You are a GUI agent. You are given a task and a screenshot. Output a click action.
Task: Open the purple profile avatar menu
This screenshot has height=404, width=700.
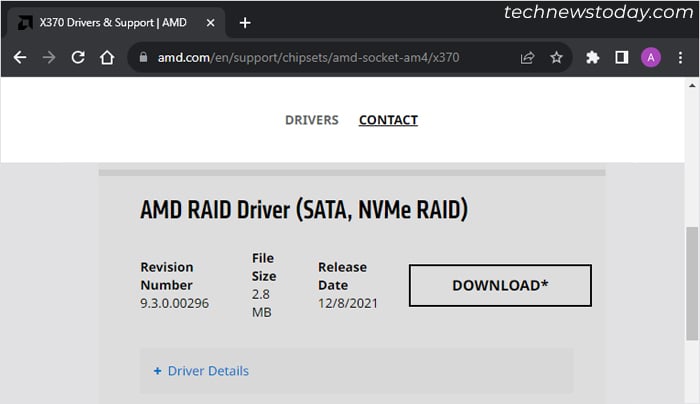[651, 58]
